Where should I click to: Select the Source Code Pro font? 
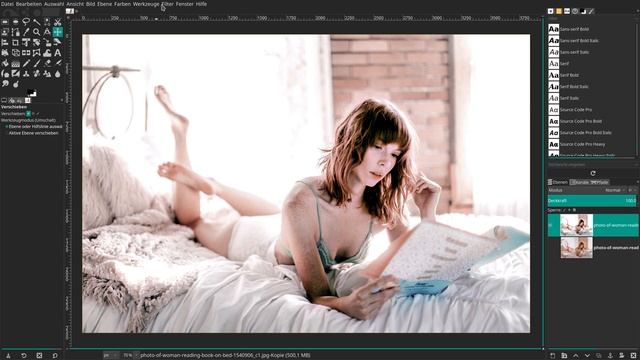(576, 110)
